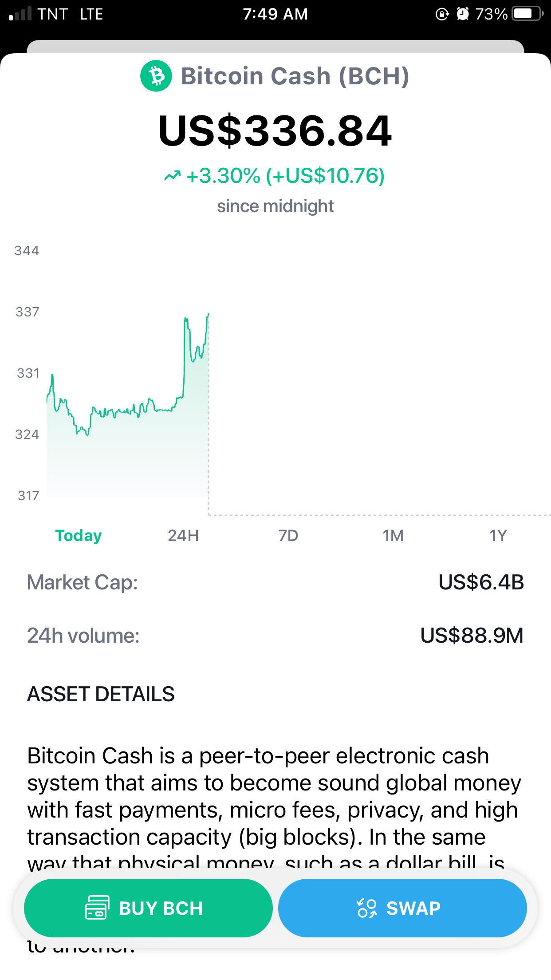This screenshot has height=980, width=551.
Task: Switch chart to 1M range
Action: click(393, 536)
